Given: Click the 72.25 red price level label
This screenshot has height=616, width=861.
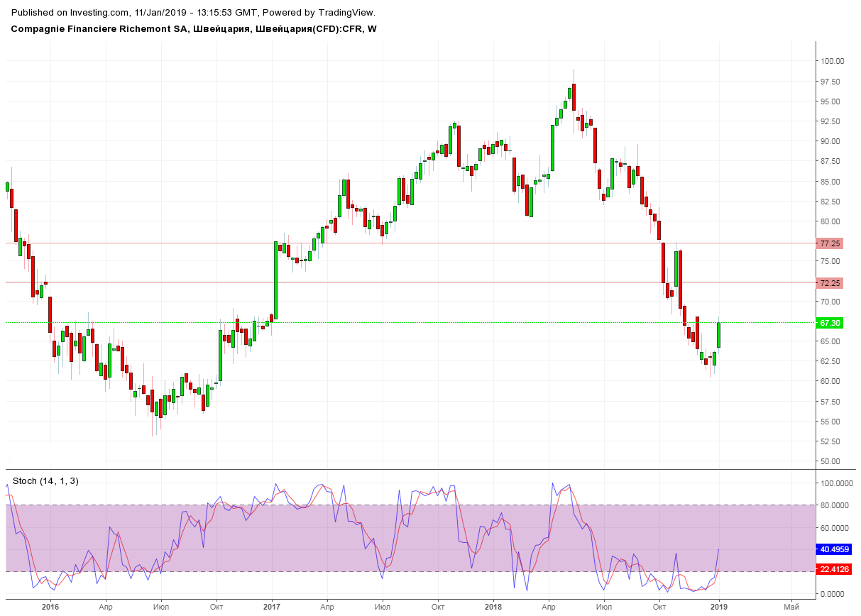Looking at the screenshot, I should (x=830, y=283).
